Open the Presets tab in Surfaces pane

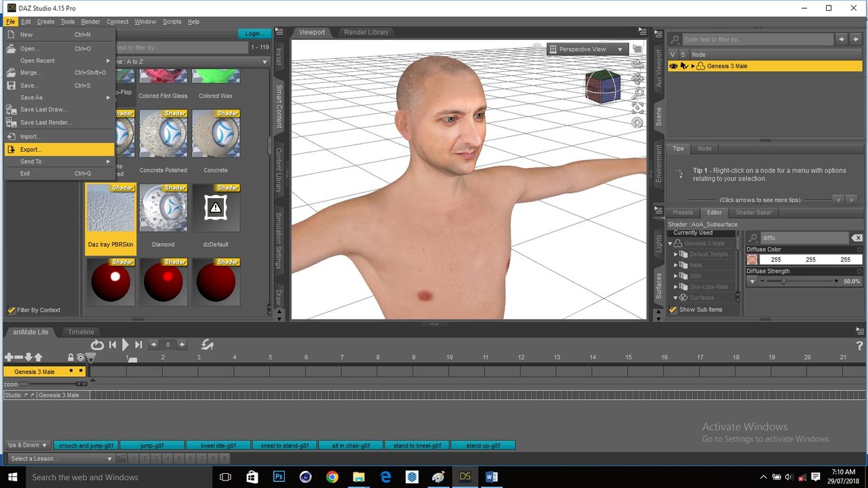pos(683,212)
